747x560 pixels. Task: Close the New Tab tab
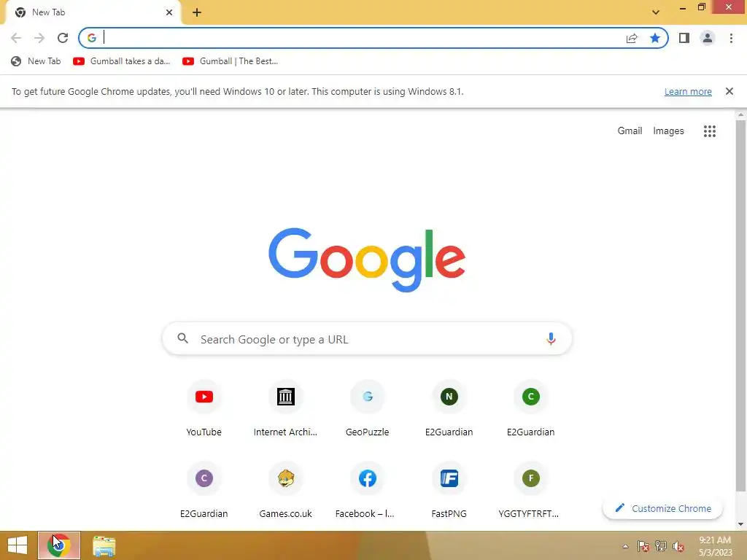coord(169,12)
